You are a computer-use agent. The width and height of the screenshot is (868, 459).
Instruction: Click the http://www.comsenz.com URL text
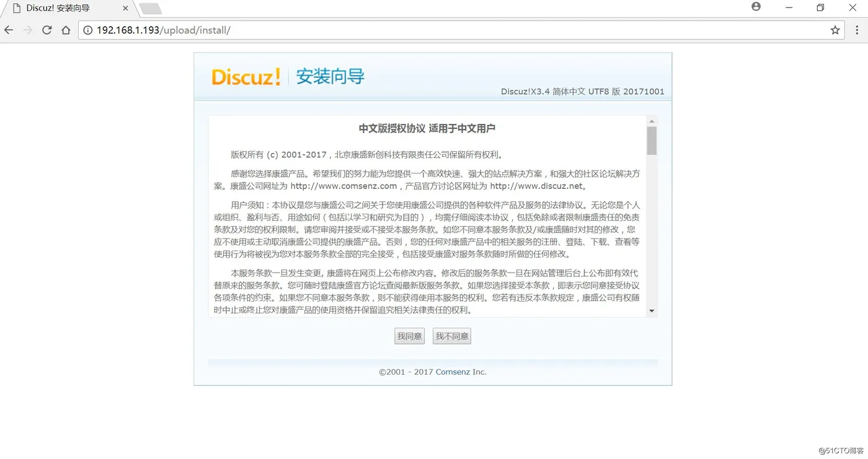pos(343,186)
